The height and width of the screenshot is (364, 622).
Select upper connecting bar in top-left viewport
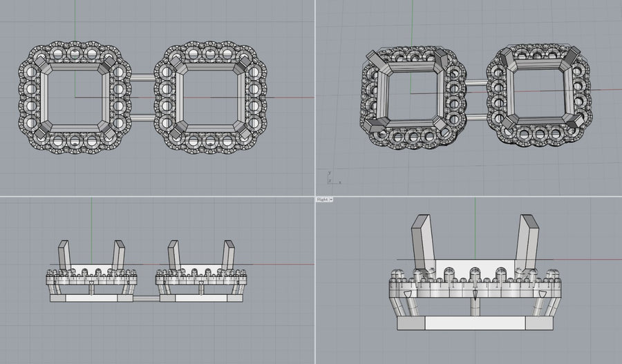click(142, 78)
